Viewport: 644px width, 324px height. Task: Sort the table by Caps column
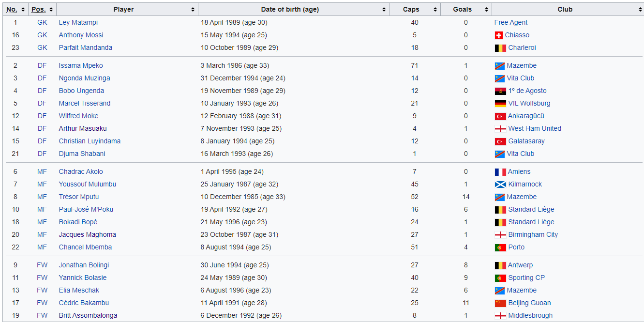435,10
